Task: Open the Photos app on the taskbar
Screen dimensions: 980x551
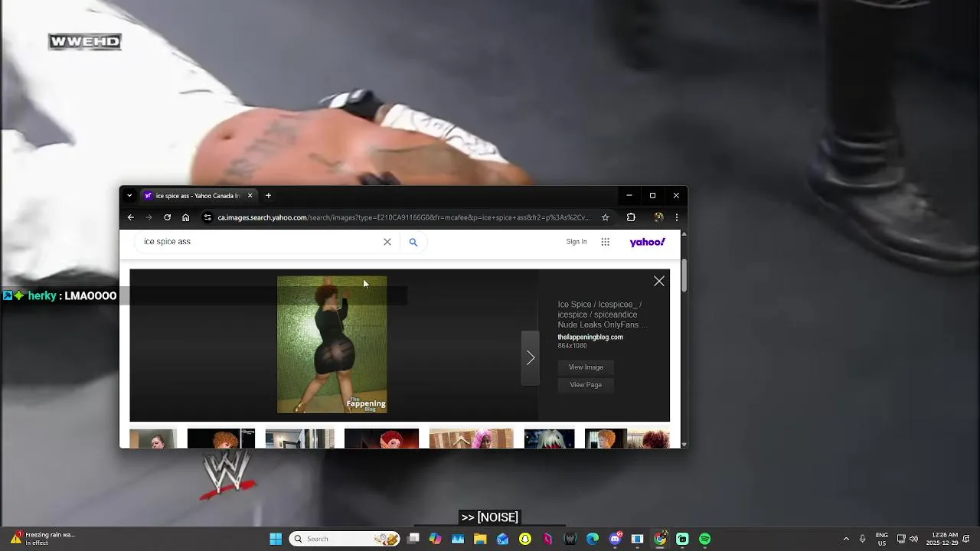Action: tap(458, 539)
